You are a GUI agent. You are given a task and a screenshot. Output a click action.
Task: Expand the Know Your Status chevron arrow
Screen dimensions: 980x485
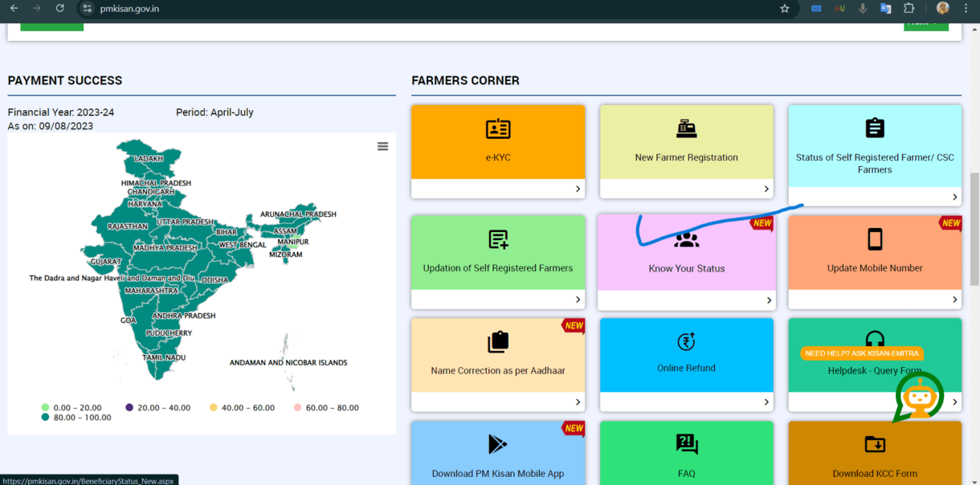[769, 300]
